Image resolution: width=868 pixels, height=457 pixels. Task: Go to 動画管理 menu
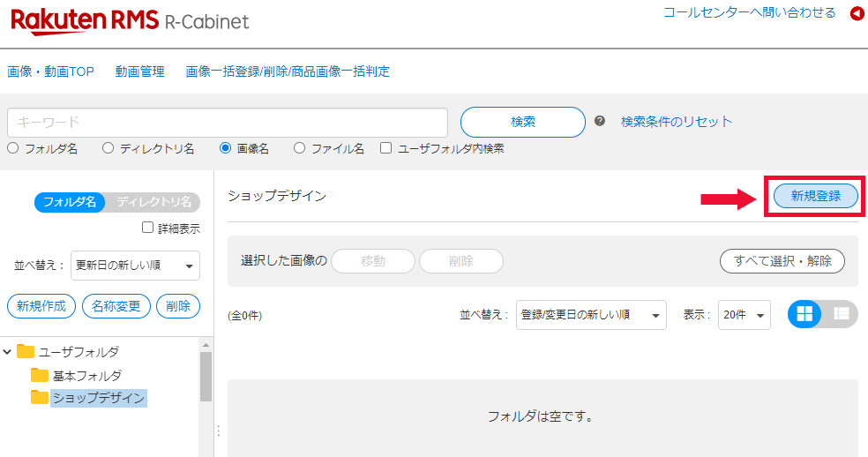click(139, 71)
